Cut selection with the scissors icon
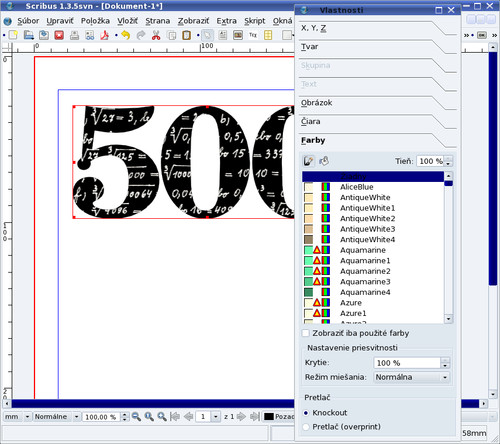Screen dimensions: 500x444 (x=156, y=35)
